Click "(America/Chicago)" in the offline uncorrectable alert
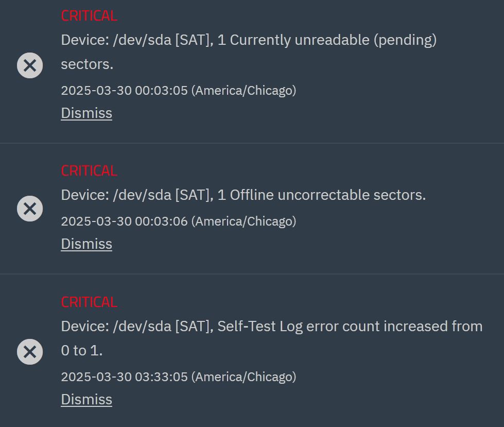The height and width of the screenshot is (427, 504). click(x=244, y=221)
